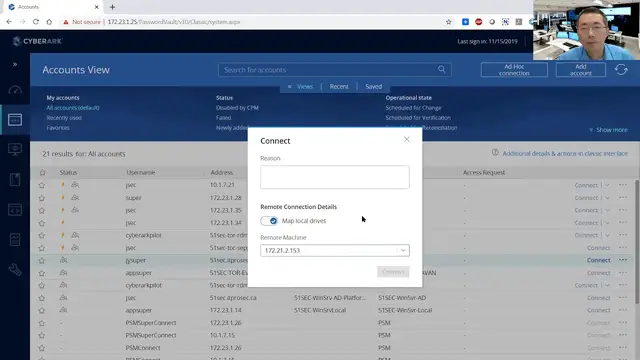640x360 pixels.
Task: Open more actions for super row
Action: pyautogui.click(x=622, y=198)
